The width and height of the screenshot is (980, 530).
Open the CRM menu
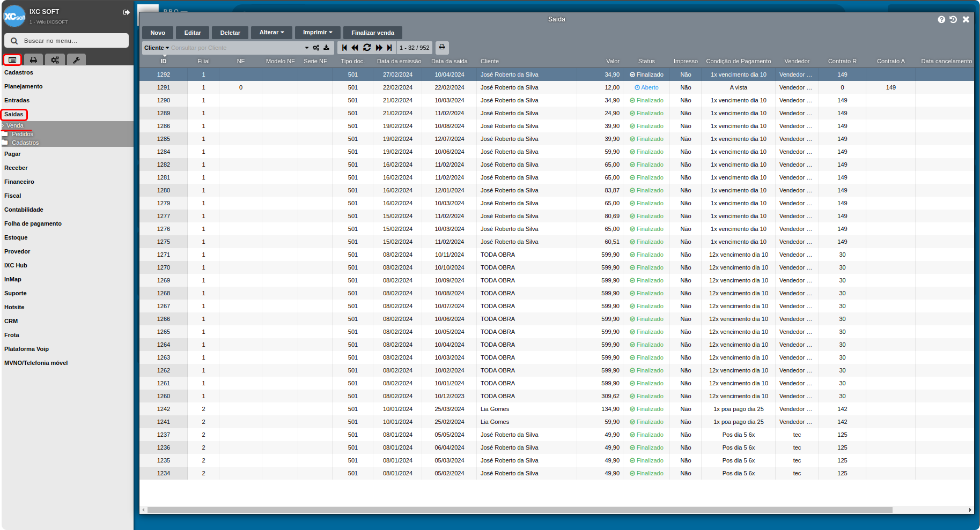(x=11, y=321)
